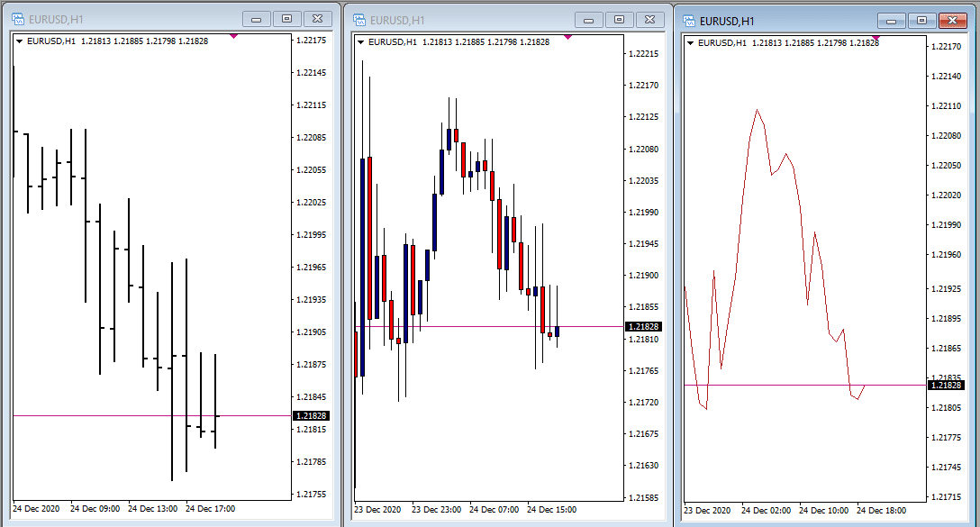
Task: Maximize the line chart window
Action: (x=921, y=21)
